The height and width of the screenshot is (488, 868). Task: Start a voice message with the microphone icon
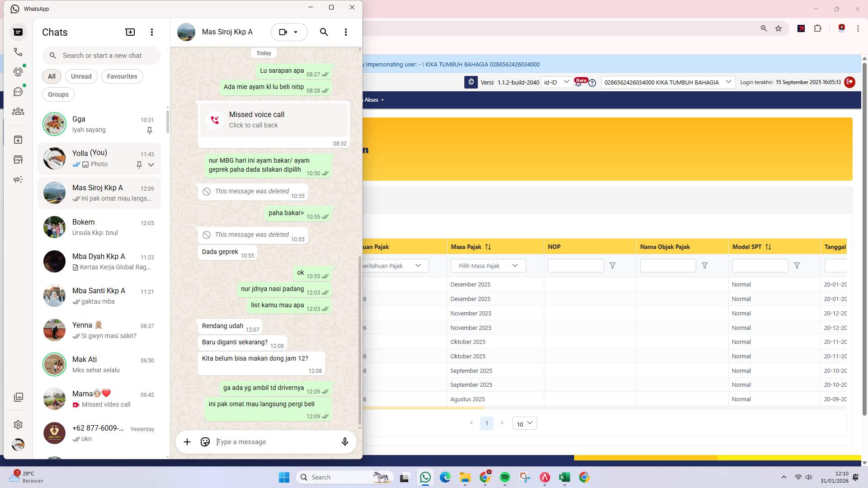click(x=344, y=442)
